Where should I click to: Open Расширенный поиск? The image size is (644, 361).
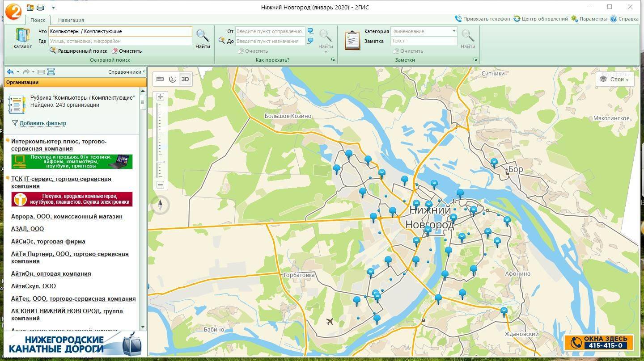click(78, 51)
